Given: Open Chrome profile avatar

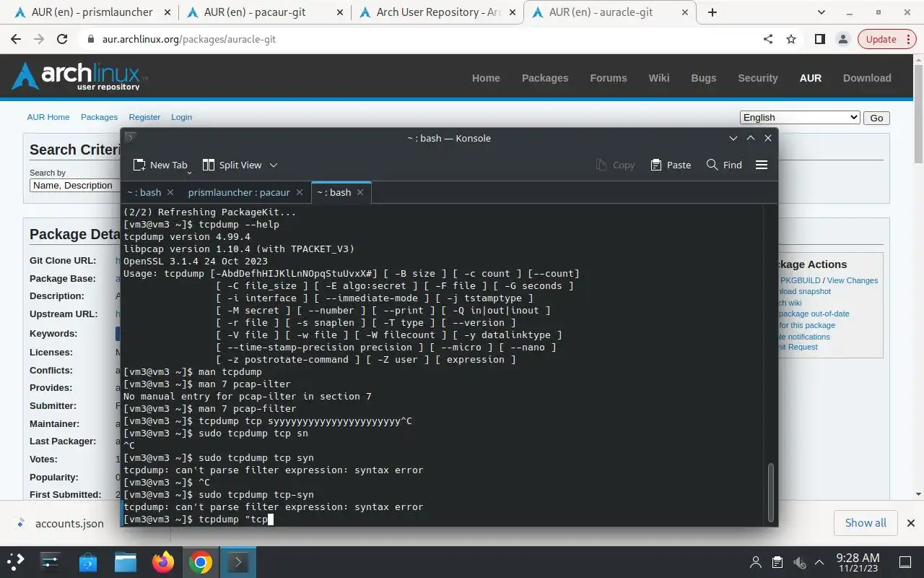Looking at the screenshot, I should pos(842,39).
